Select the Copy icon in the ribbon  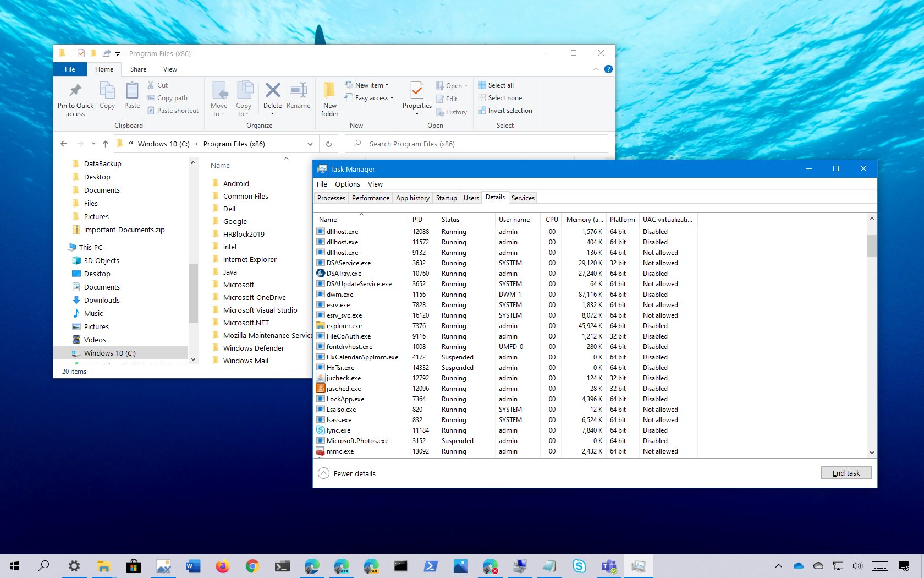coord(107,95)
